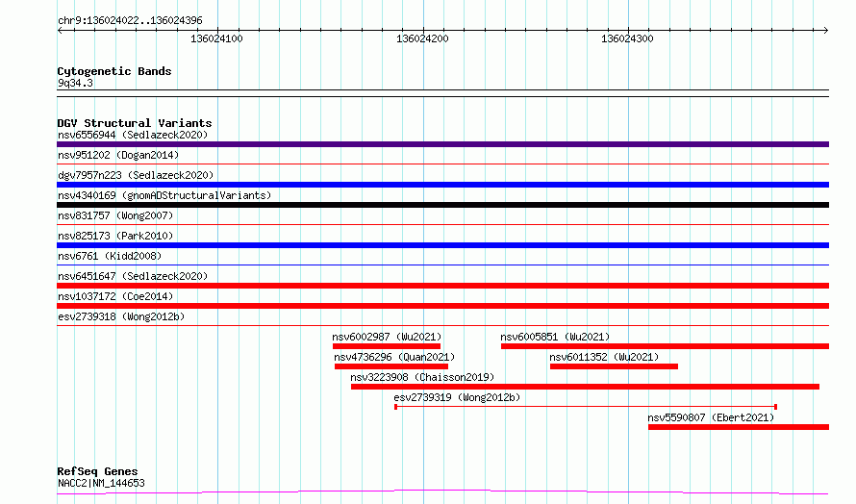Screen dimensions: 856x504
Task: Click ruler position 136024300
Action: coord(627,38)
